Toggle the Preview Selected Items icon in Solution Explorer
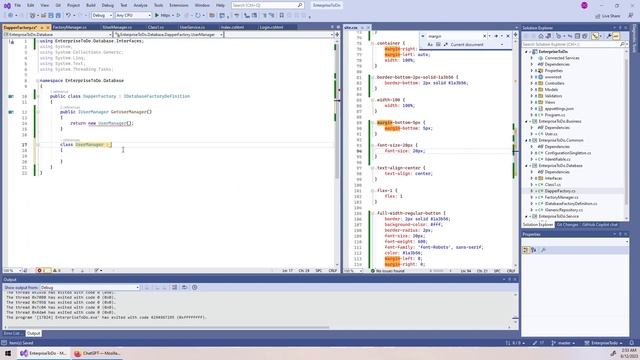 click(616, 36)
